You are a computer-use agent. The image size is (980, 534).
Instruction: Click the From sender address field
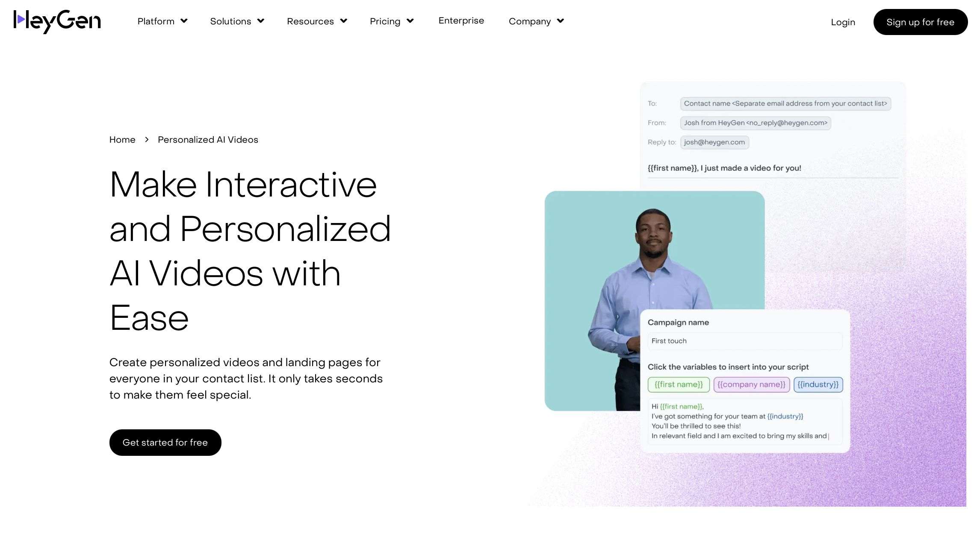point(755,123)
